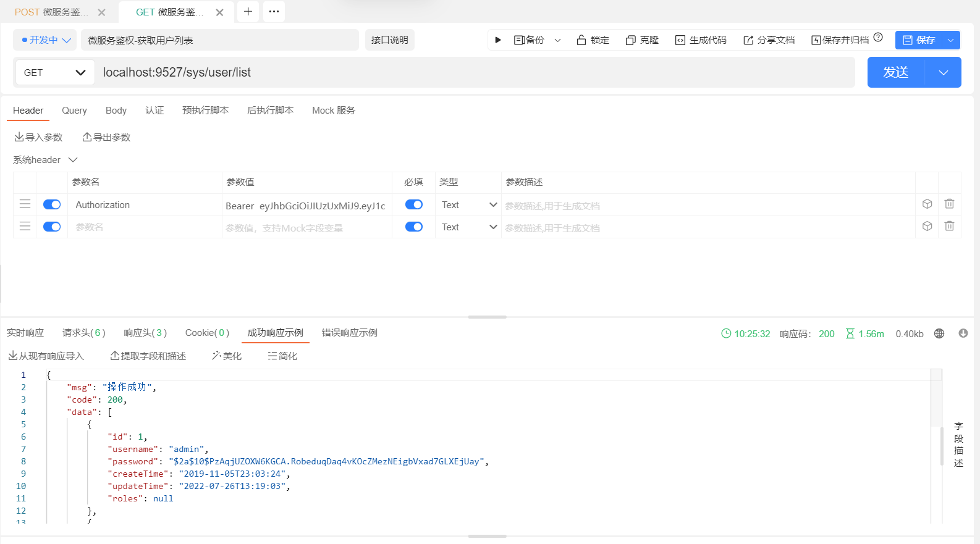Click the globe icon in response bar
Viewport: 980px width, 544px height.
tap(939, 333)
